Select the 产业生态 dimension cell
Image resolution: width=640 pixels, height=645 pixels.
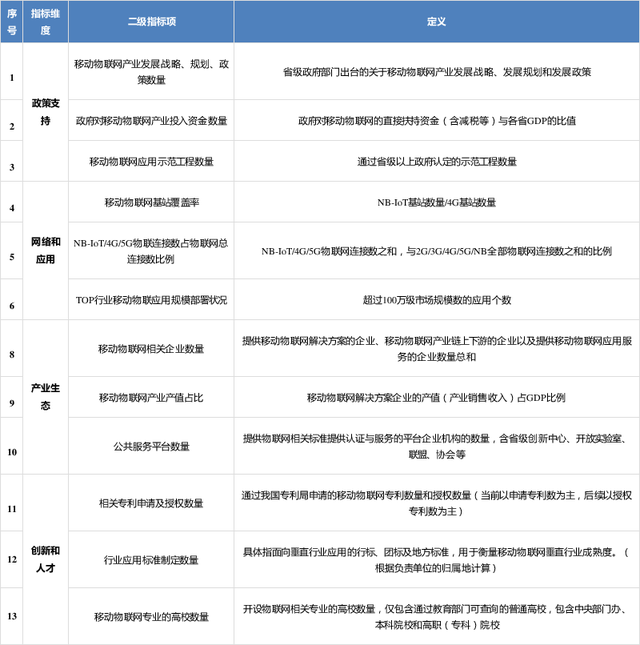(x=45, y=397)
